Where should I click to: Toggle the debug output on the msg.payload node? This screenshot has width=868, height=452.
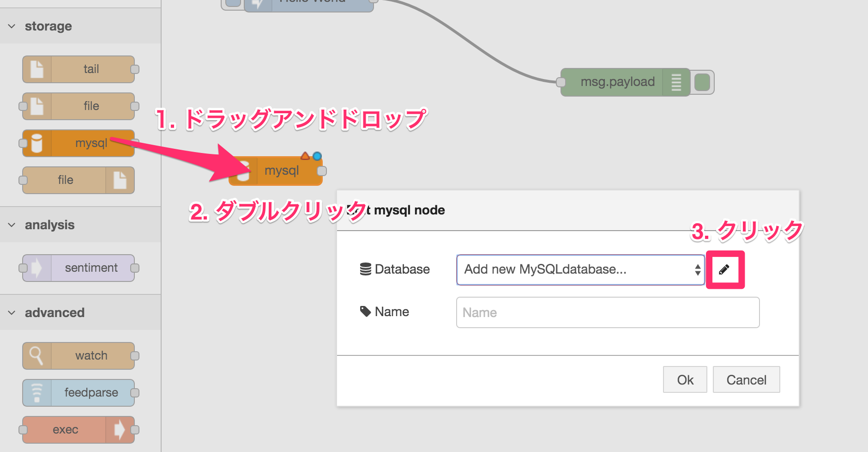coord(702,82)
